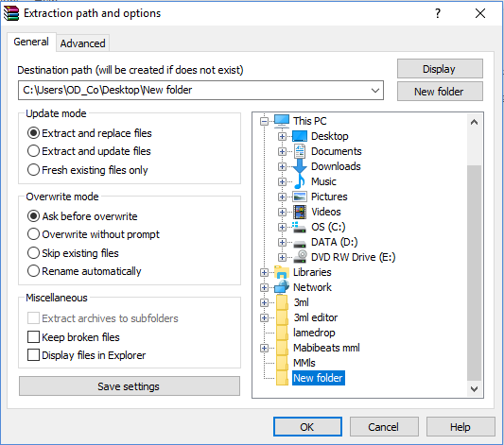Click the New folder tree folder icon
This screenshot has height=445, width=504.
282,378
